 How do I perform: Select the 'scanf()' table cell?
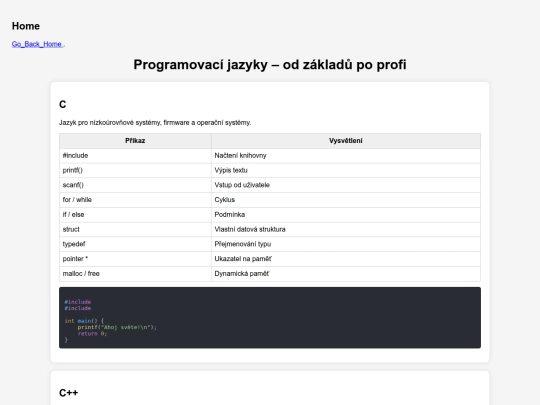[135, 185]
